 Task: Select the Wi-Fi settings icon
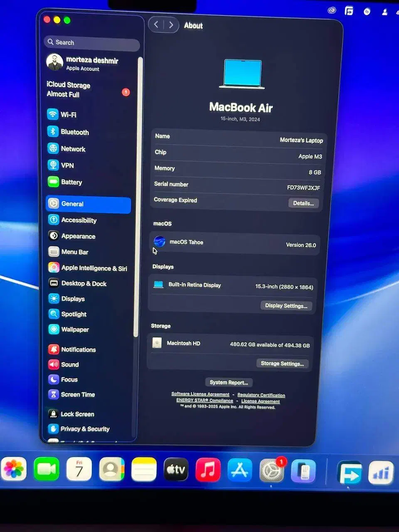pyautogui.click(x=53, y=114)
